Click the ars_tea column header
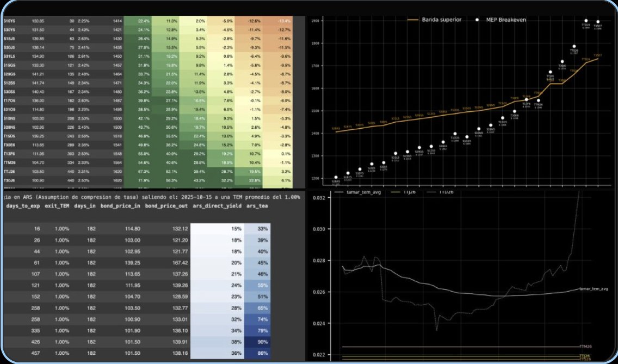The image size is (618, 364). coord(257,206)
